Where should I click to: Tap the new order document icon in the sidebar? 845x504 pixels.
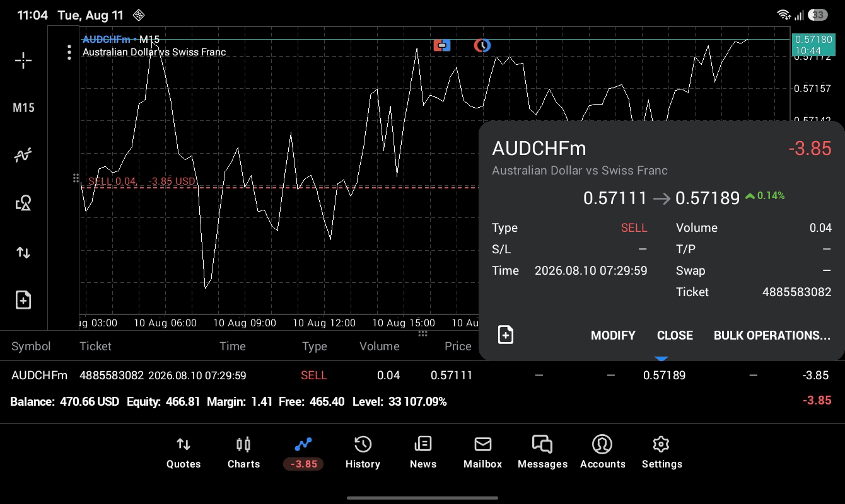coord(23,300)
